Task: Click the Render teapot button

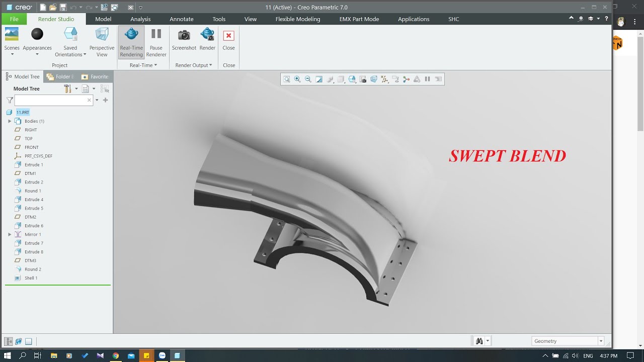Action: [207, 40]
